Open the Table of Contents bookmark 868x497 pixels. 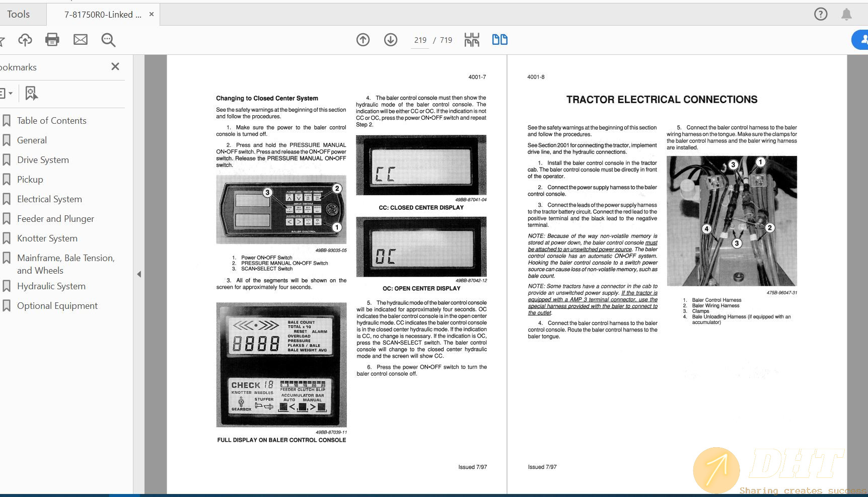[x=52, y=121]
